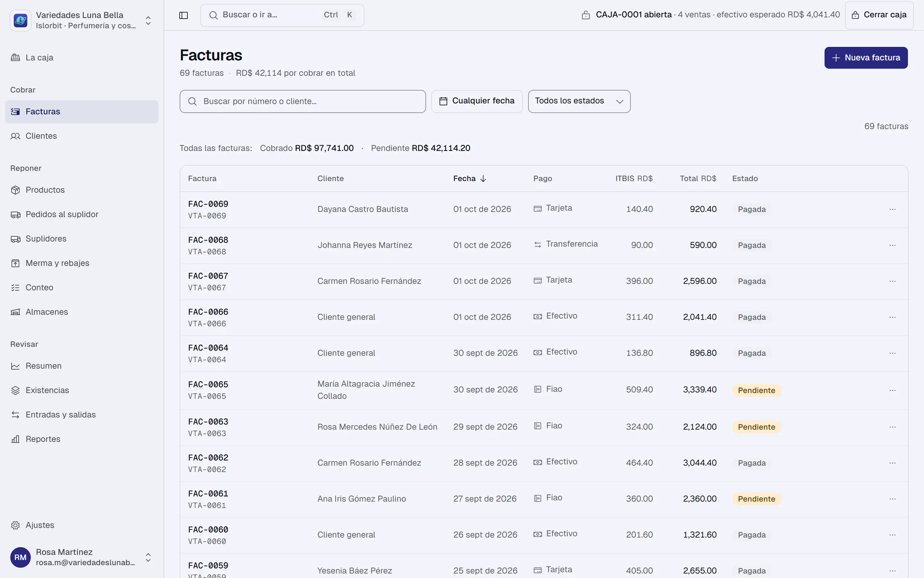Open row actions for FAC-0063
This screenshot has height=578, width=924.
pyautogui.click(x=892, y=427)
